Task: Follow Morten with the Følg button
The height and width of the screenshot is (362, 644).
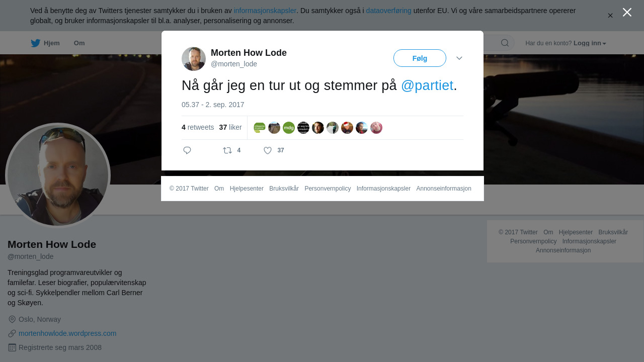Action: pyautogui.click(x=420, y=58)
